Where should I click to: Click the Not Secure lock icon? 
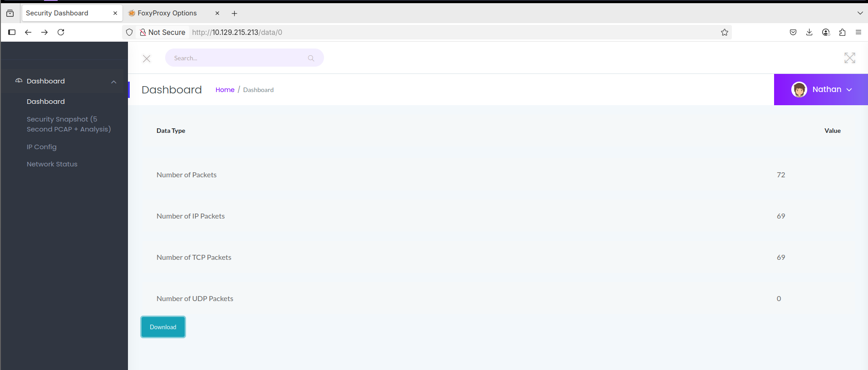[143, 32]
